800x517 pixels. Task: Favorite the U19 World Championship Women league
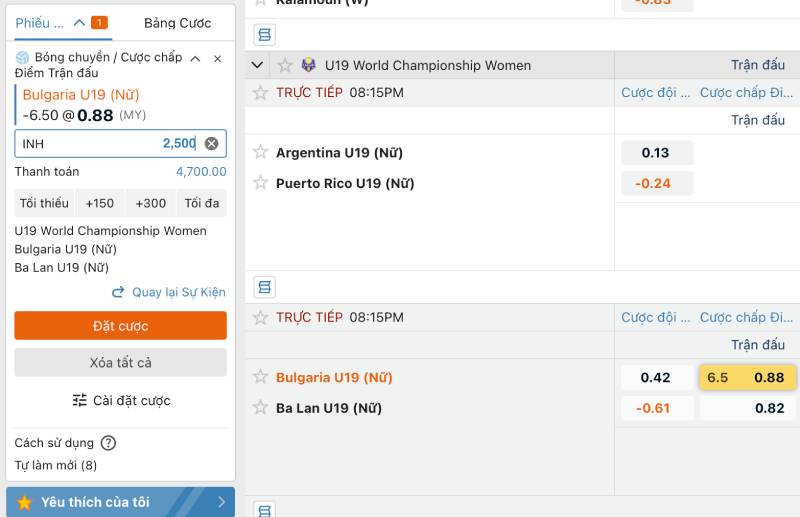[285, 65]
